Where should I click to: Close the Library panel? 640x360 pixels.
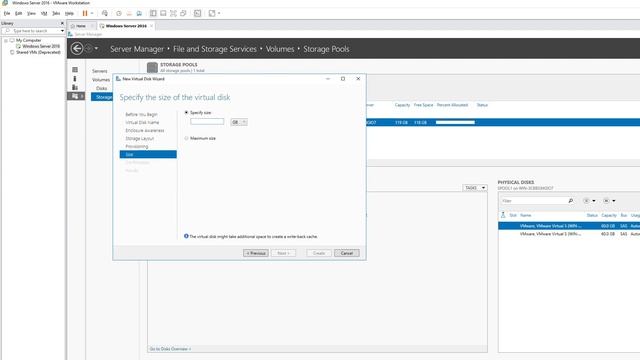(x=62, y=23)
